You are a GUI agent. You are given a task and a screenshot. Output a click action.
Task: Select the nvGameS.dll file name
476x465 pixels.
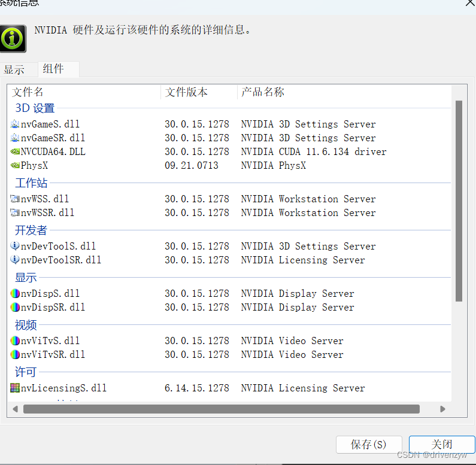pyautogui.click(x=50, y=124)
